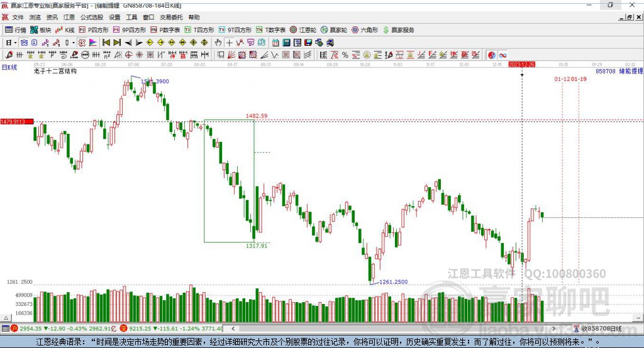Expand the 日 period dropdown arrow
This screenshot has width=644, height=348.
pos(15,43)
